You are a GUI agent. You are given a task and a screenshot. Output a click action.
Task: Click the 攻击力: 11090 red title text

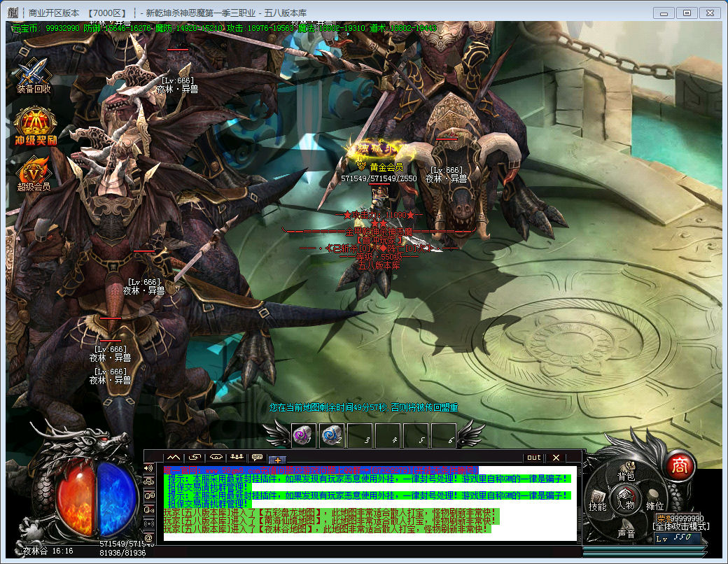coord(379,215)
